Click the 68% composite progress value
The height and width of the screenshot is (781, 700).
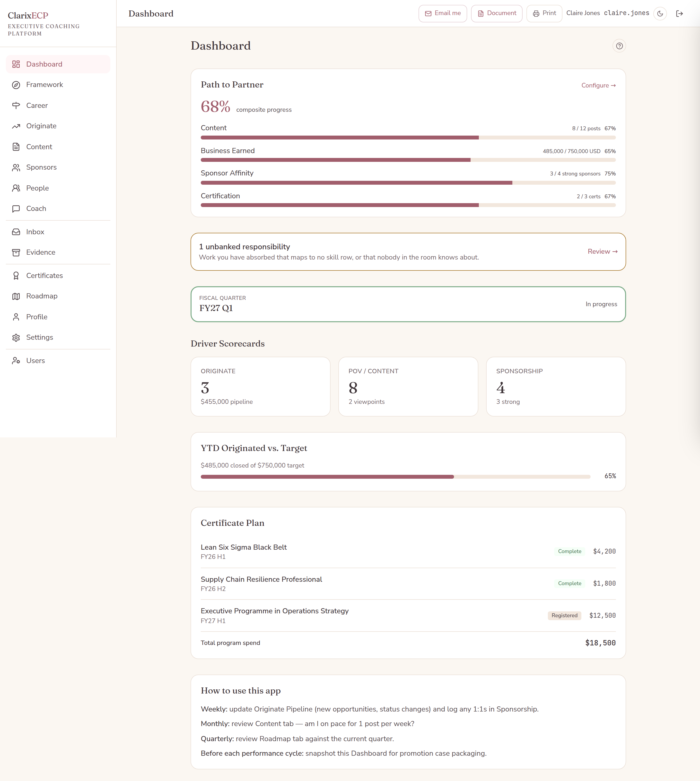click(215, 106)
